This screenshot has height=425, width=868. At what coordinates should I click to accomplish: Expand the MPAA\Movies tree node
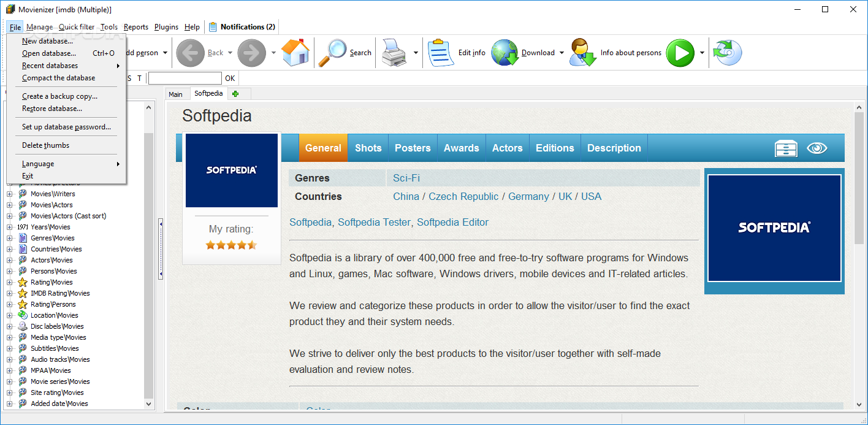pyautogui.click(x=9, y=370)
